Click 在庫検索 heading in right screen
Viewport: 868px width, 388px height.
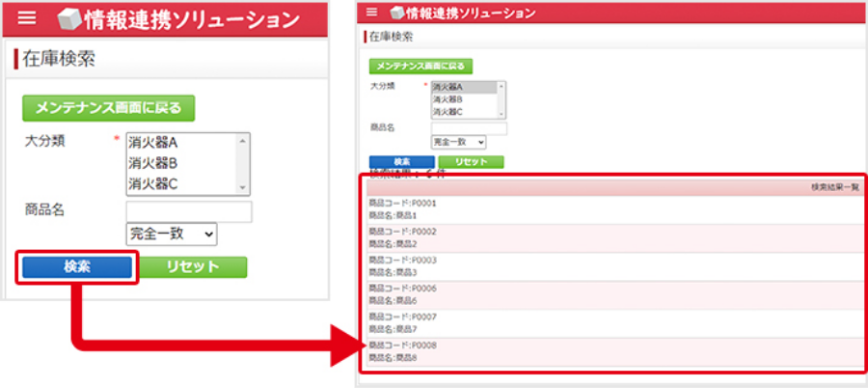pos(391,37)
